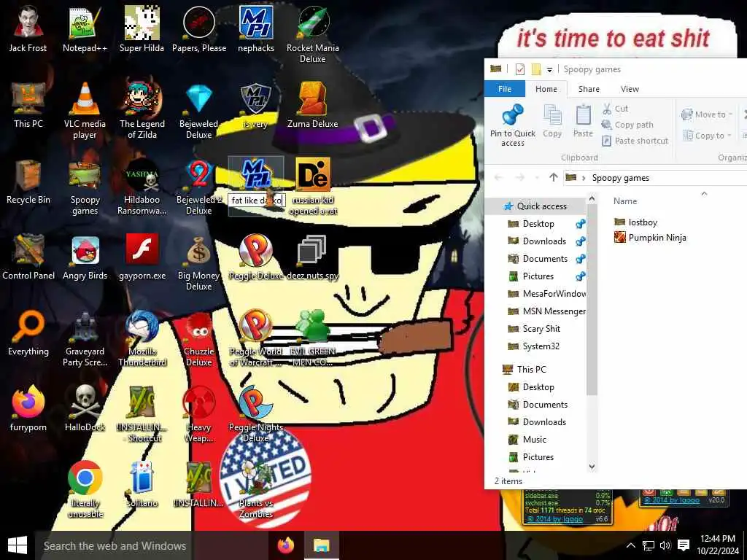Open Music under This PC
The width and height of the screenshot is (747, 560).
coord(534,439)
